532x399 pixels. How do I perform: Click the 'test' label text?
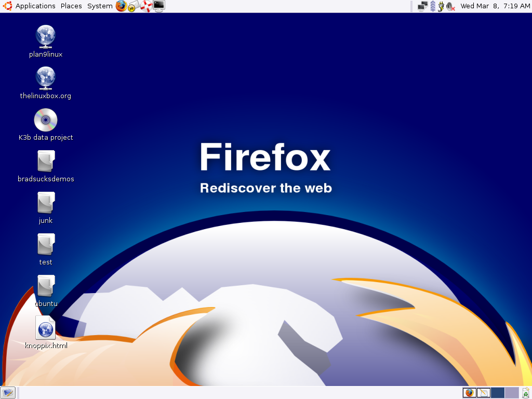[46, 262]
